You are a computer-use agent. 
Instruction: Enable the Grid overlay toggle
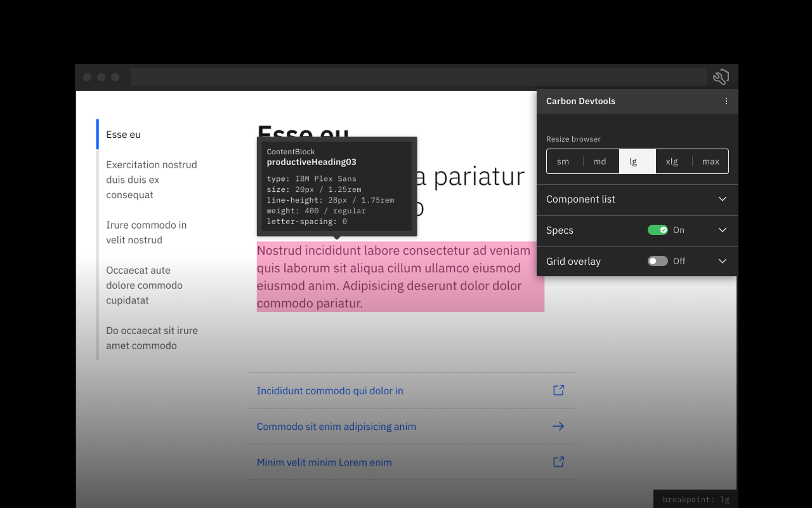[x=658, y=261]
